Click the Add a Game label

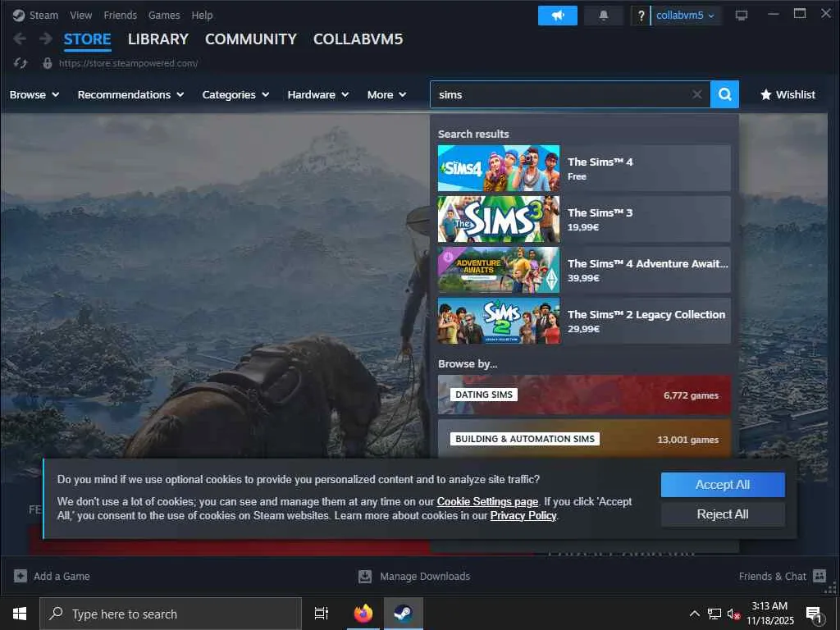click(62, 576)
